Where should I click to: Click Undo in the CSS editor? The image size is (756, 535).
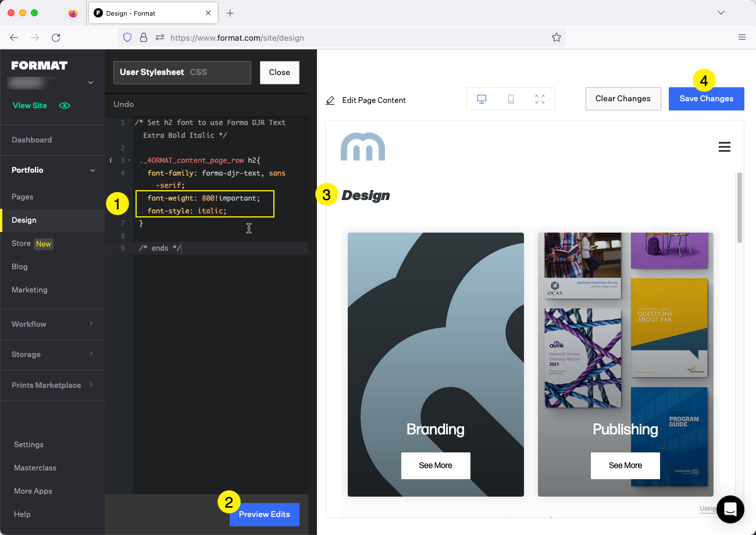pyautogui.click(x=123, y=104)
